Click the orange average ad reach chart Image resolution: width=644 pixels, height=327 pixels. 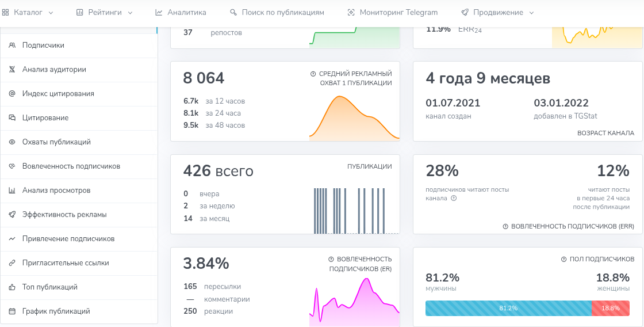pyautogui.click(x=354, y=119)
